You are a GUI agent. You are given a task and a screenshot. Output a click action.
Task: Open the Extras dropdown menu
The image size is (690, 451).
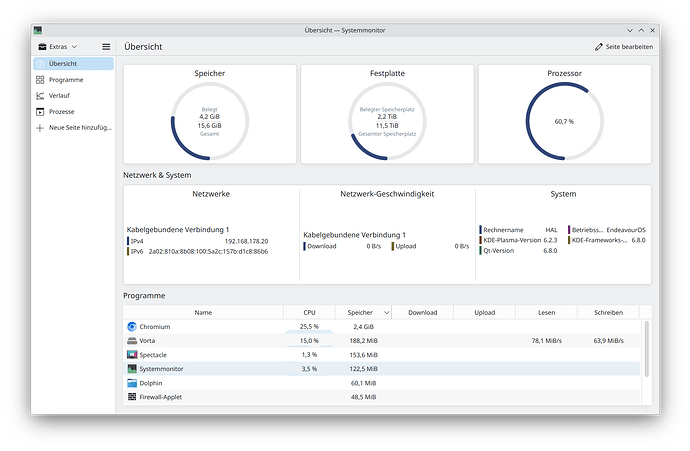pyautogui.click(x=58, y=47)
